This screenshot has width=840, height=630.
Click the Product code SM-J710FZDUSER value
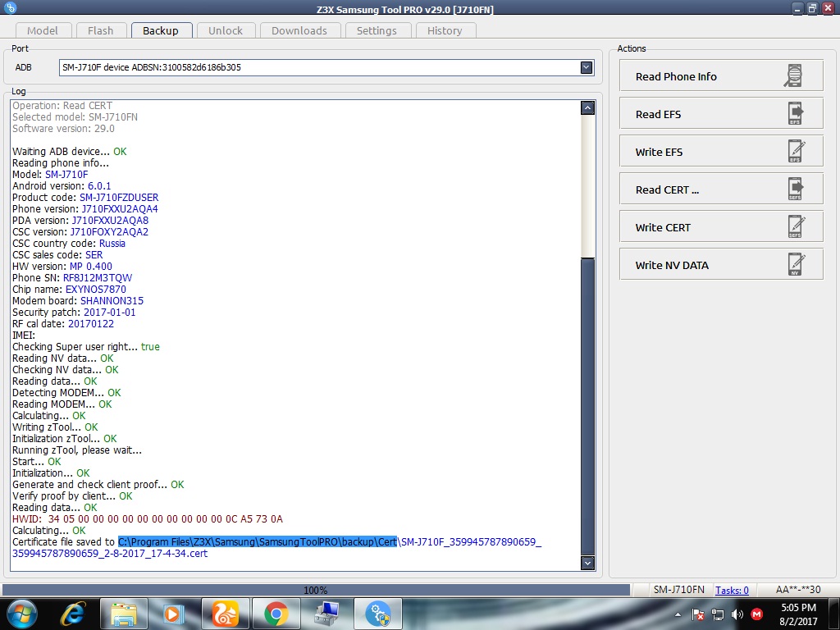119,197
